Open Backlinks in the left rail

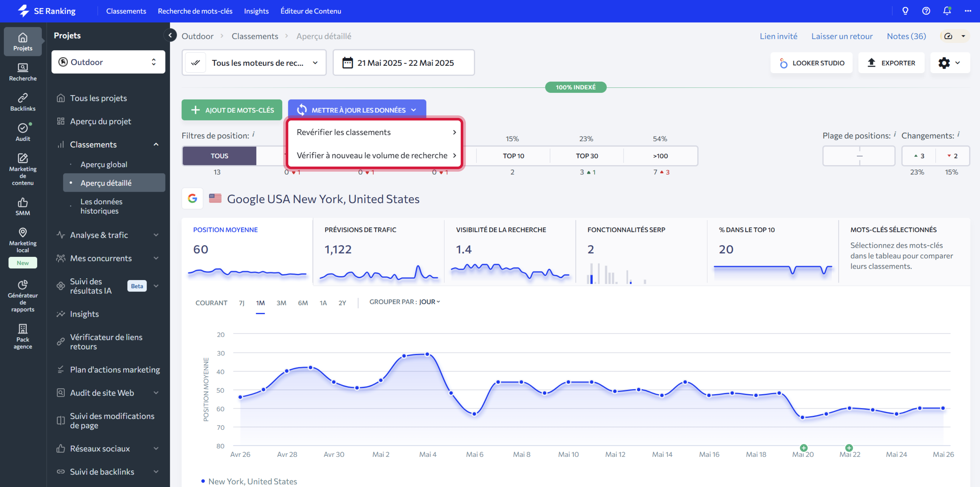pos(23,102)
